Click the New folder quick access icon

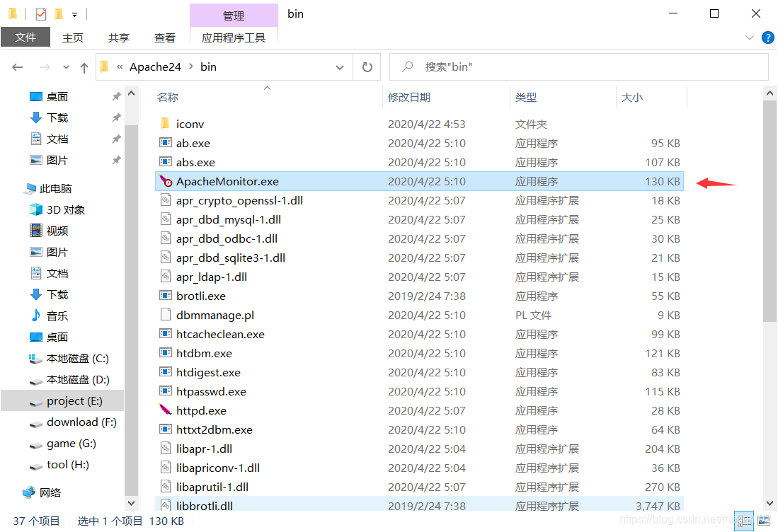pyautogui.click(x=59, y=14)
